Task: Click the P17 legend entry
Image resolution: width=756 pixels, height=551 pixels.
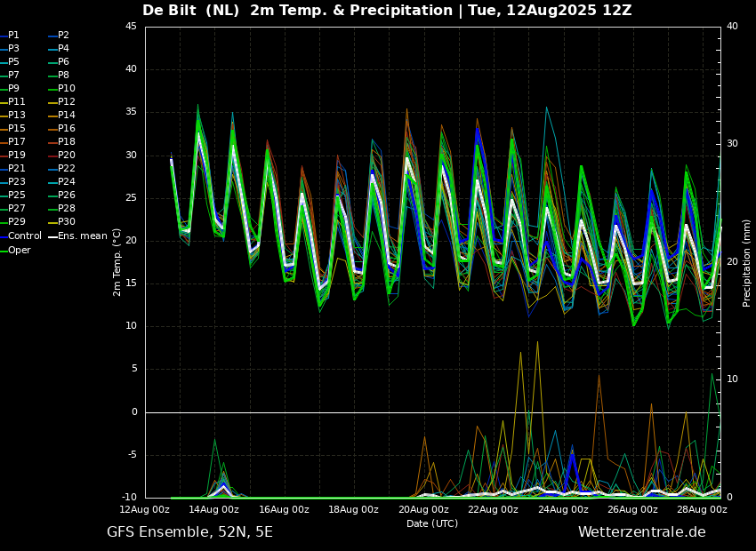Action: pos(17,142)
